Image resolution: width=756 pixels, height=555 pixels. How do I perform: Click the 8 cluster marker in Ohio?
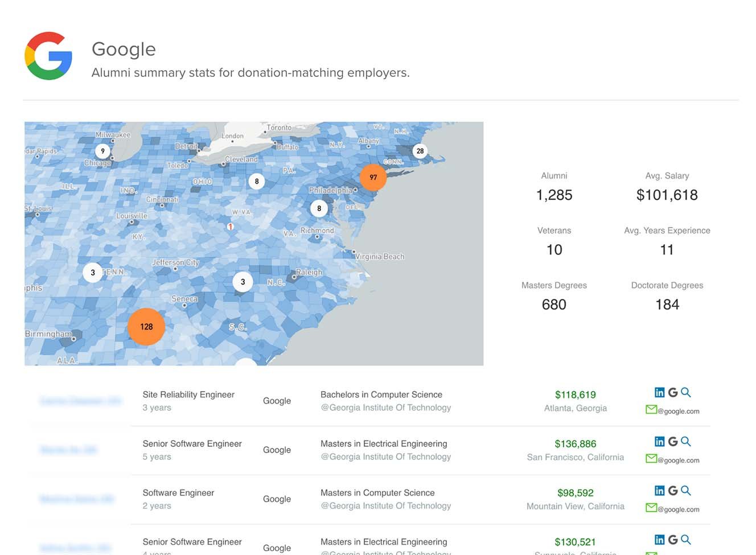click(257, 182)
